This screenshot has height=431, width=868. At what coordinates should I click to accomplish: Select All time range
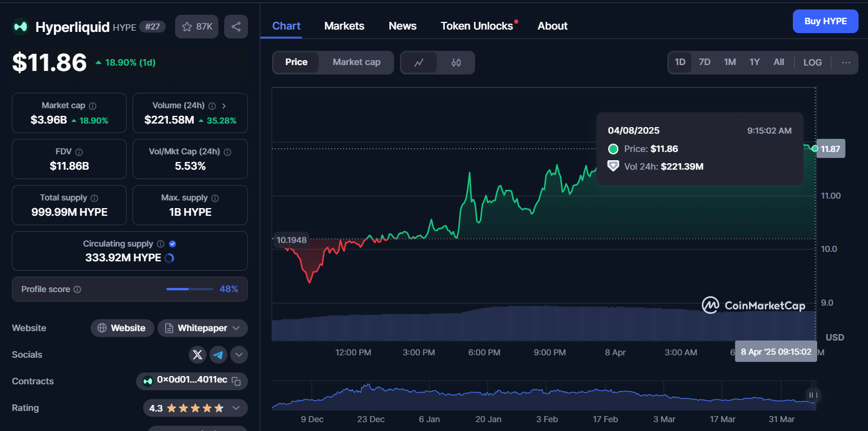(779, 62)
